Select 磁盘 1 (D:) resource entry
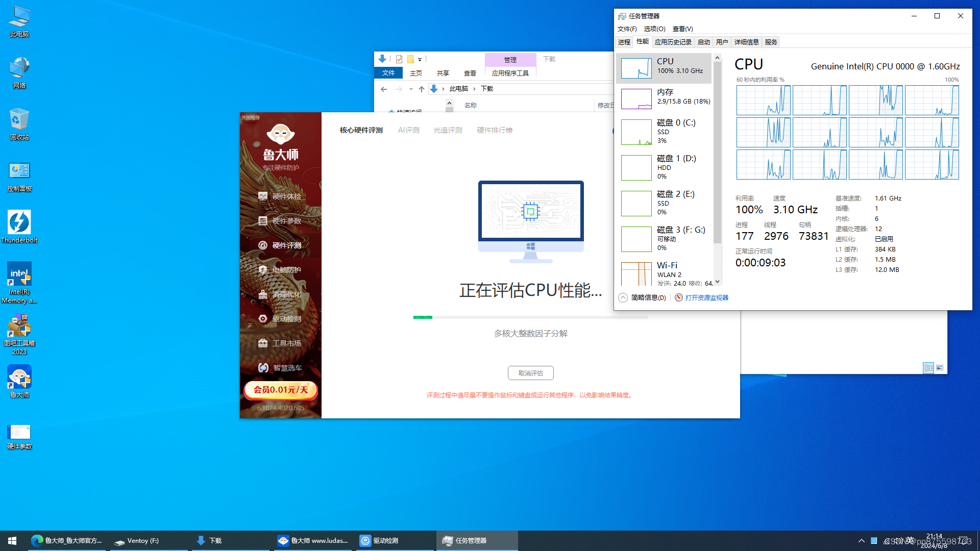980x551 pixels. [x=664, y=167]
